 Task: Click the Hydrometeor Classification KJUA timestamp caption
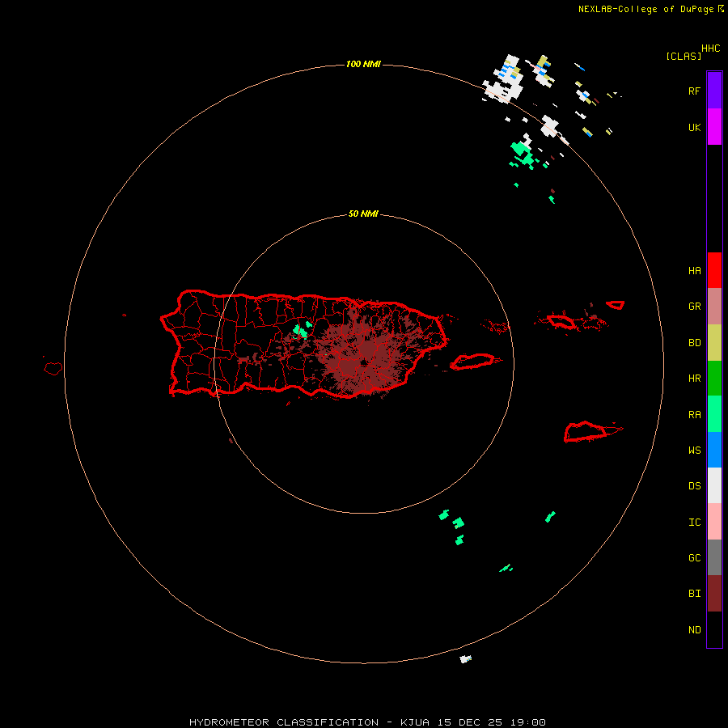(x=367, y=722)
